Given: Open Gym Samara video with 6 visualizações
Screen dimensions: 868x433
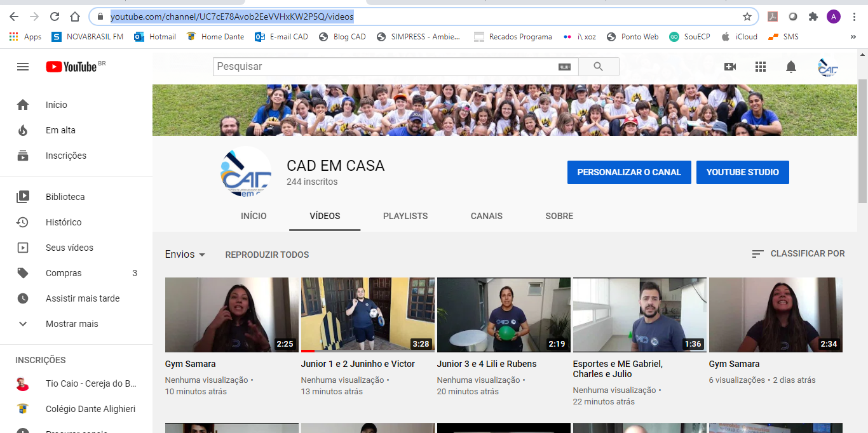Looking at the screenshot, I should point(776,315).
